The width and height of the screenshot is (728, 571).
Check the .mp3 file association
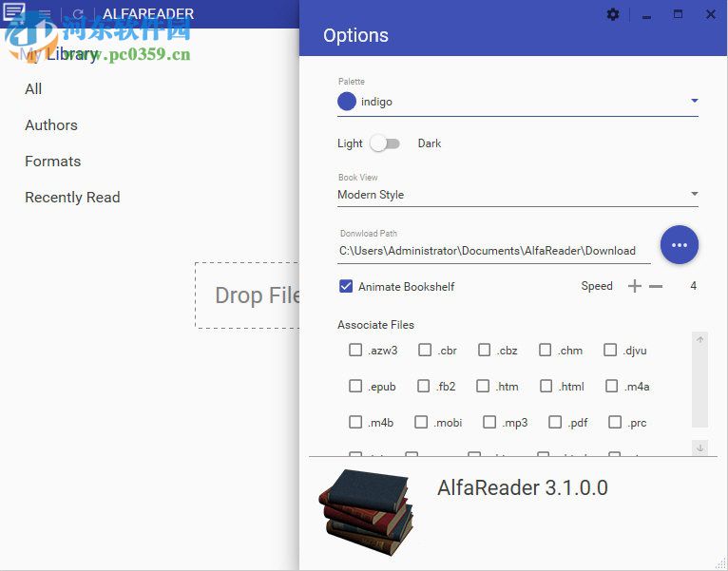tap(489, 422)
